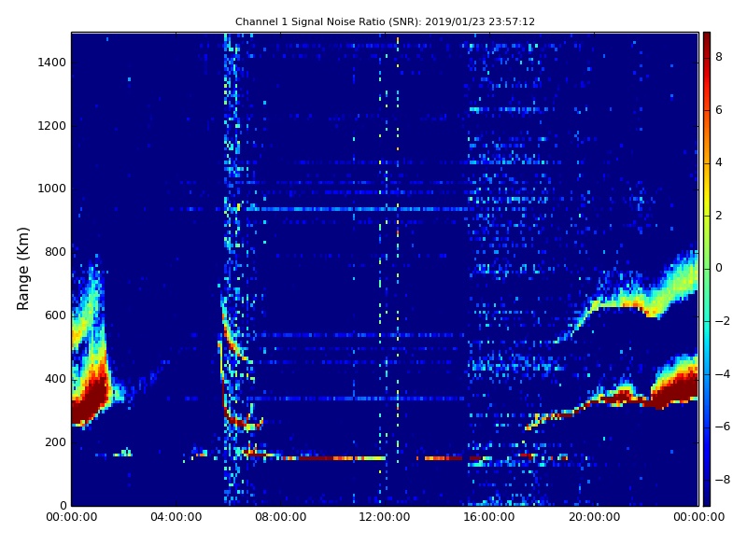Click the 400 range tick label
Screen dimensions: 747x560
(x=55, y=379)
